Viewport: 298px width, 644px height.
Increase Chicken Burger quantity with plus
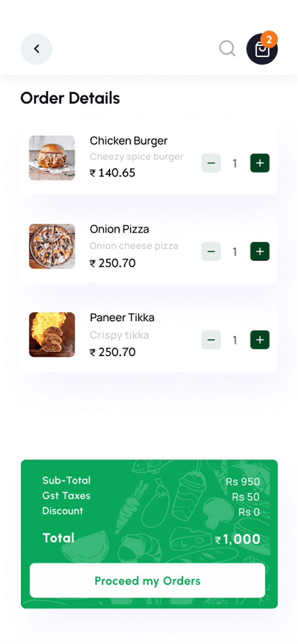pos(260,163)
